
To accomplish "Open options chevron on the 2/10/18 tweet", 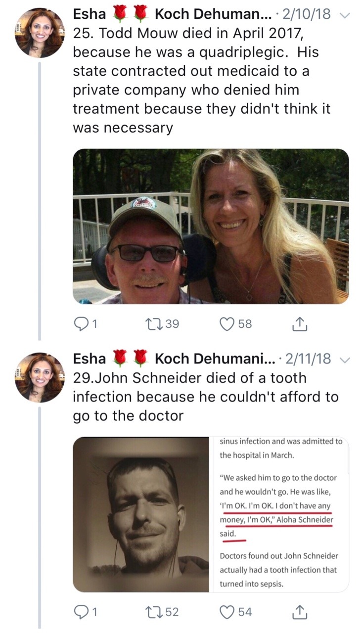I will [345, 15].
